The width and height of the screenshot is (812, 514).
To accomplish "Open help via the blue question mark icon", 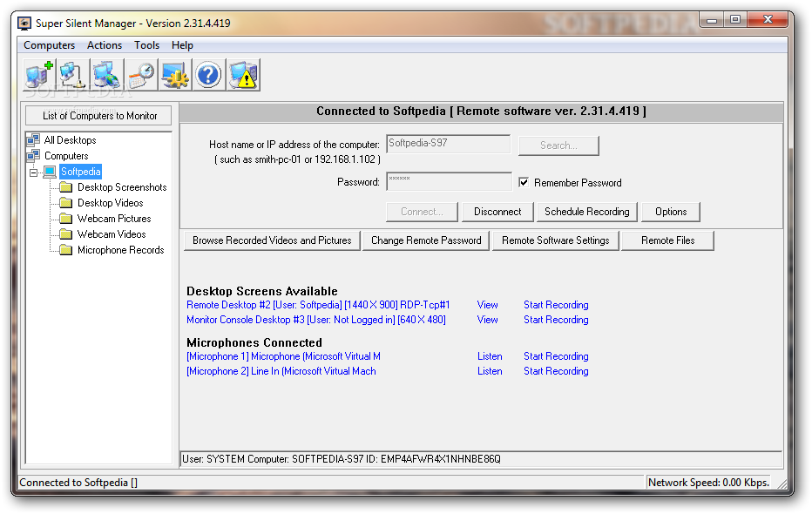I will pyautogui.click(x=209, y=75).
